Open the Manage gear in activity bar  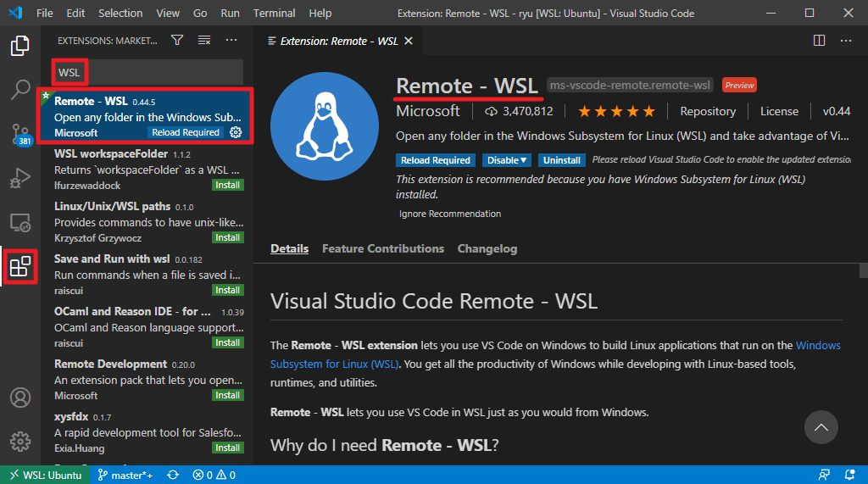pyautogui.click(x=20, y=442)
